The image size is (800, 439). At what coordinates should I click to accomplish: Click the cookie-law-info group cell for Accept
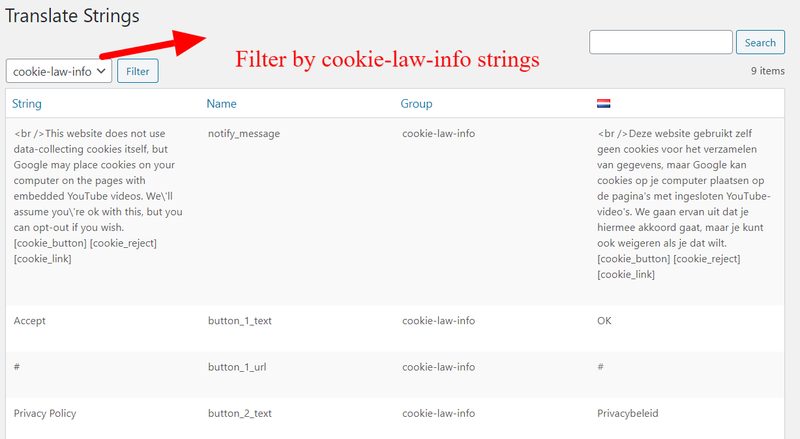coord(438,321)
